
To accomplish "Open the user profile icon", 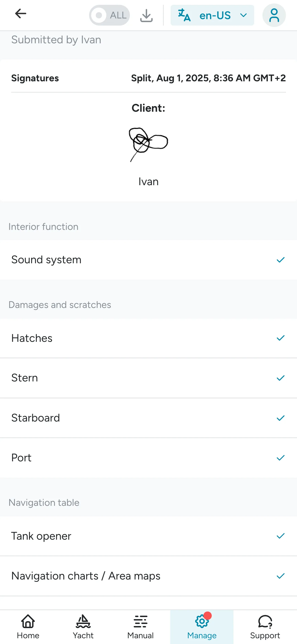I will point(274,15).
